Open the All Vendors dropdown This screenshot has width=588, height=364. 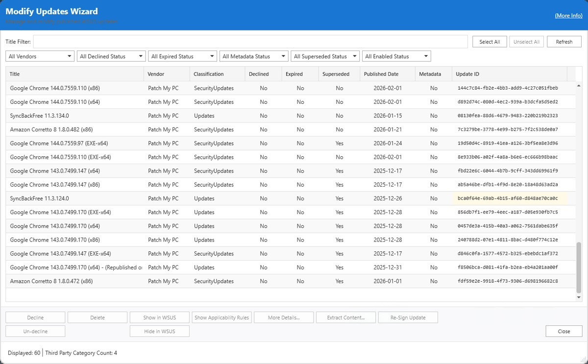coord(40,56)
